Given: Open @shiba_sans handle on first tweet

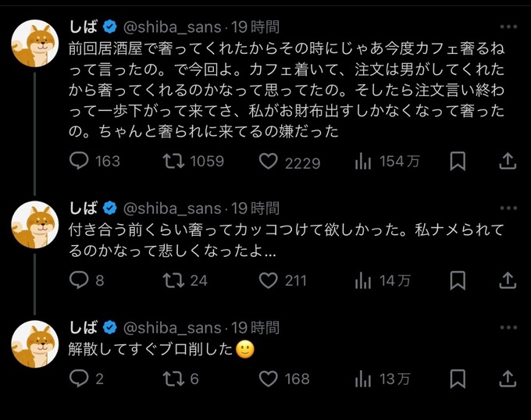Looking at the screenshot, I should click(x=172, y=27).
